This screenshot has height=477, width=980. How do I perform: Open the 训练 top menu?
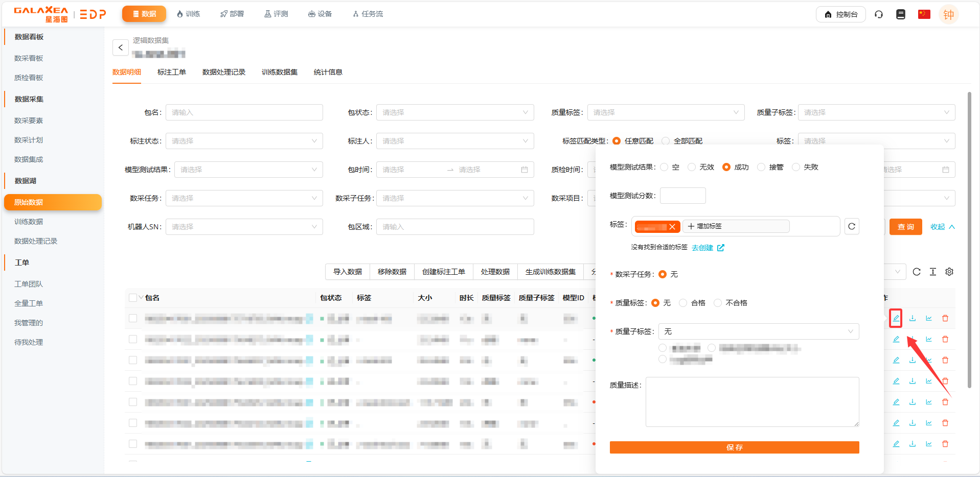coord(188,14)
